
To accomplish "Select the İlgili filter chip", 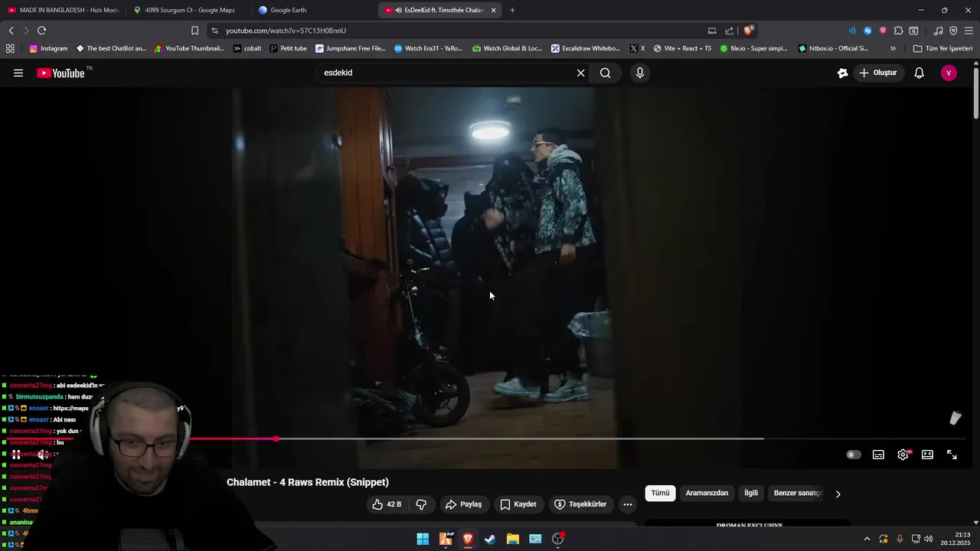I will 751,493.
